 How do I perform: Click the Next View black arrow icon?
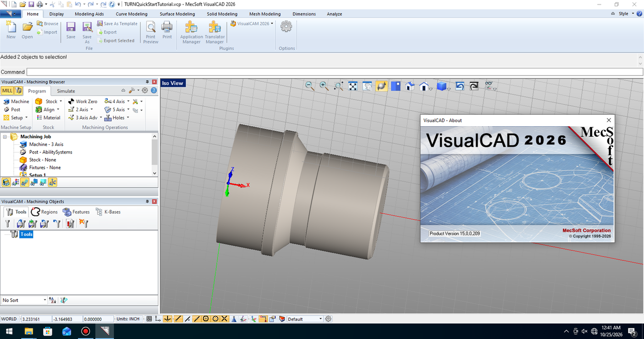[474, 86]
